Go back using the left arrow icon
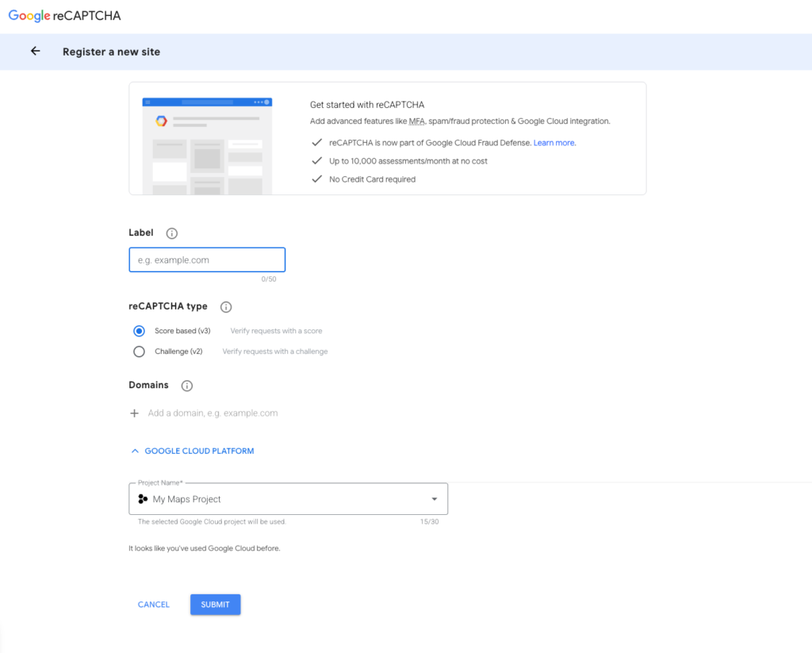This screenshot has width=812, height=653. [x=35, y=51]
